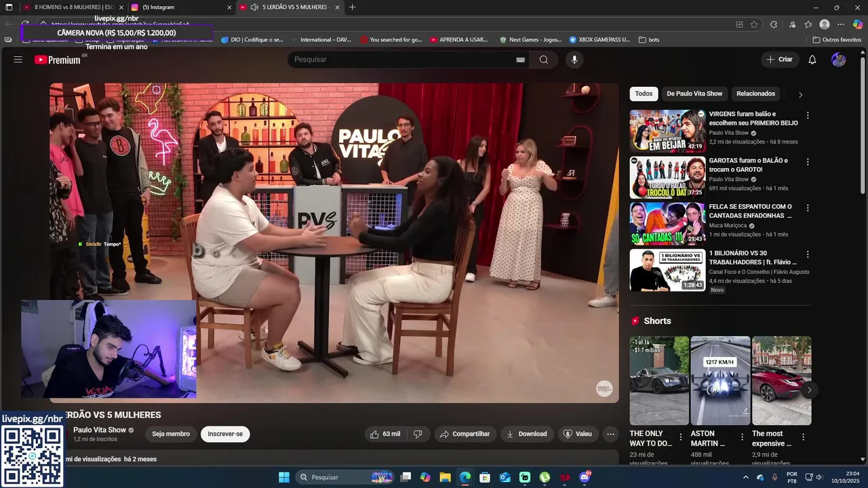This screenshot has width=868, height=488.
Task: Open Next Games bookmark
Action: 531,40
